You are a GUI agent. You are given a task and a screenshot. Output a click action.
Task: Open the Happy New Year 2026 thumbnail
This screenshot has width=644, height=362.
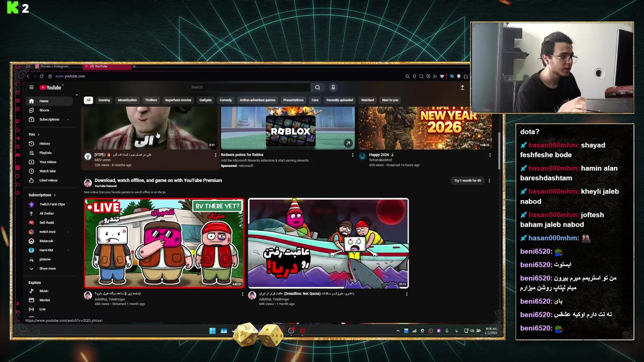pos(425,128)
